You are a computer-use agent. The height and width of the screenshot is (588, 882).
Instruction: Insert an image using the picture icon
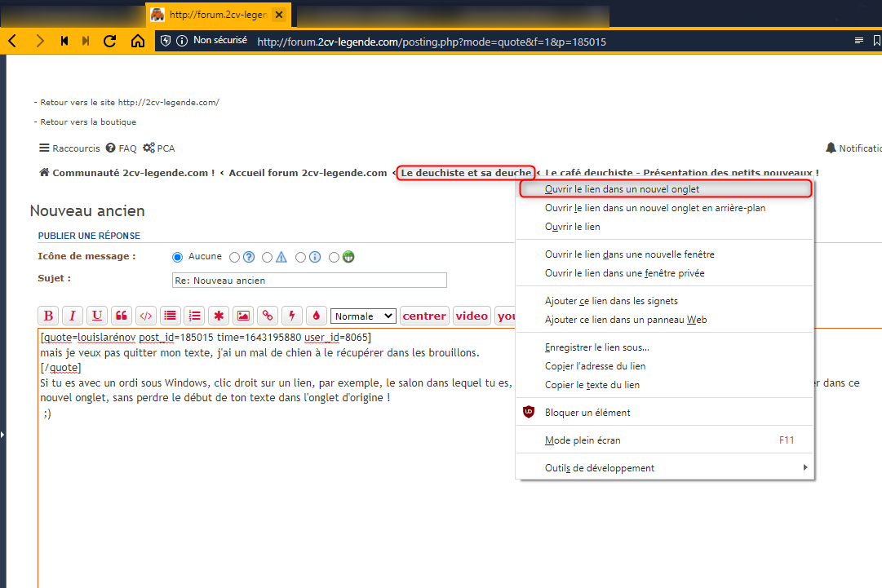pyautogui.click(x=243, y=316)
